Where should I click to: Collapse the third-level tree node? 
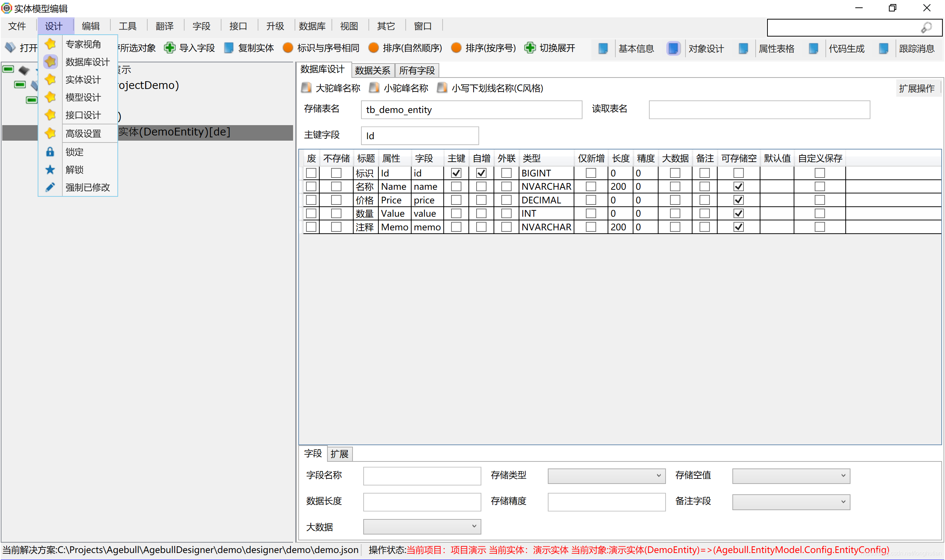coord(32,100)
